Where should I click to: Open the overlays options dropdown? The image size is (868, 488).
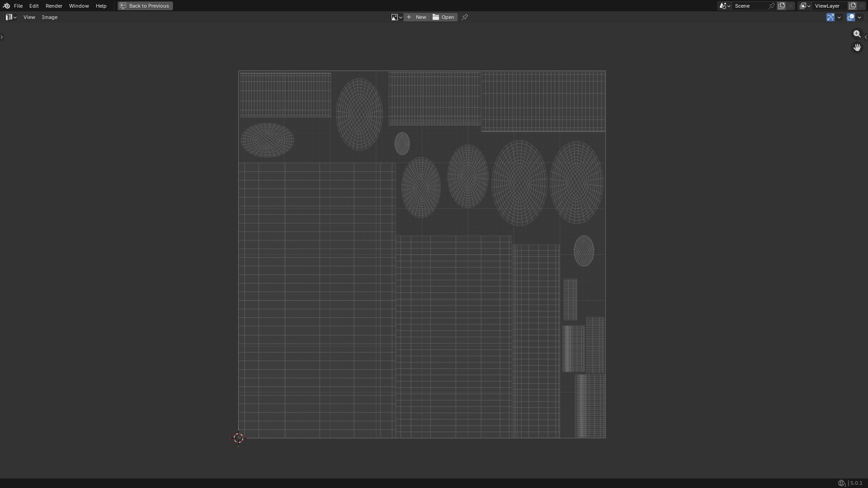[x=859, y=17]
